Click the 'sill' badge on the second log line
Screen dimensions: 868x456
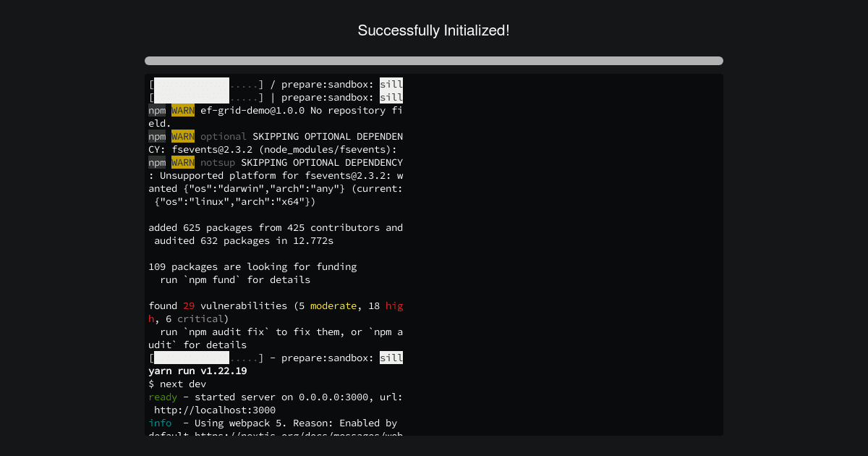point(391,97)
